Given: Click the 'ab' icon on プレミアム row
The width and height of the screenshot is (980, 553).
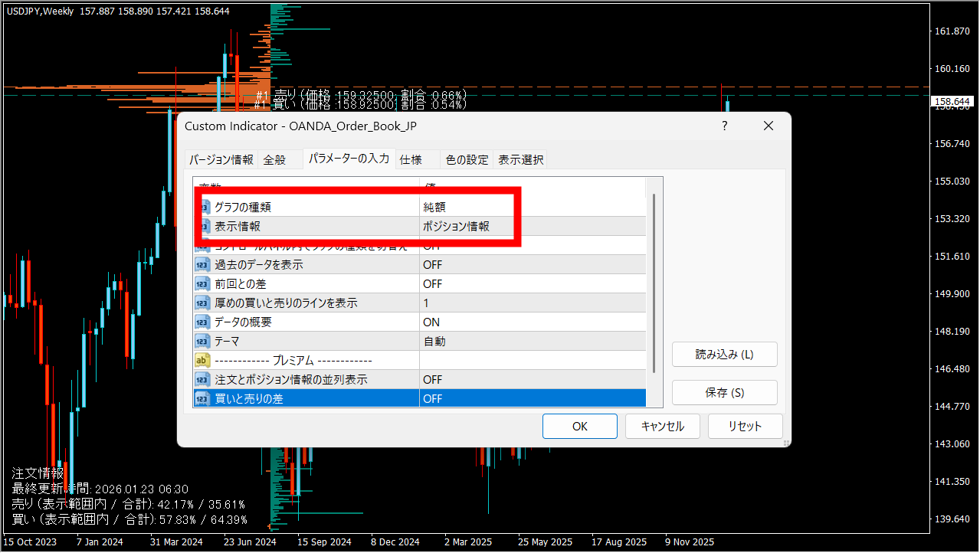Looking at the screenshot, I should 203,361.
